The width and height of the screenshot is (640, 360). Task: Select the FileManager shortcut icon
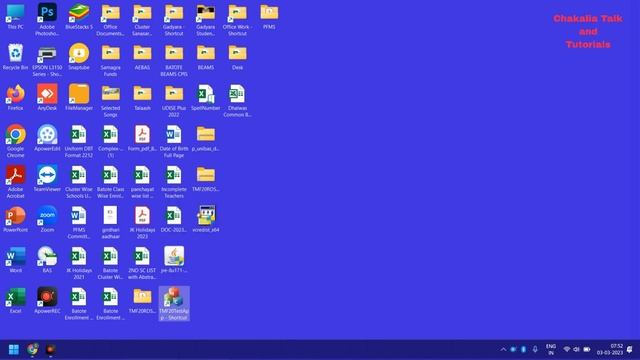[x=79, y=98]
